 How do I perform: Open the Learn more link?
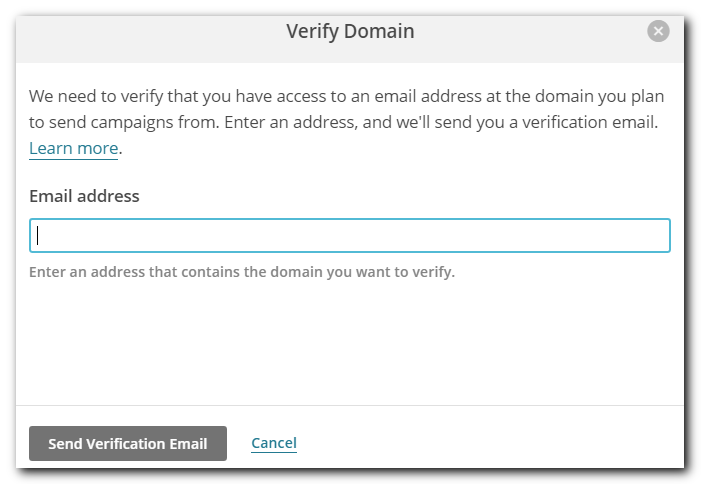click(x=73, y=148)
